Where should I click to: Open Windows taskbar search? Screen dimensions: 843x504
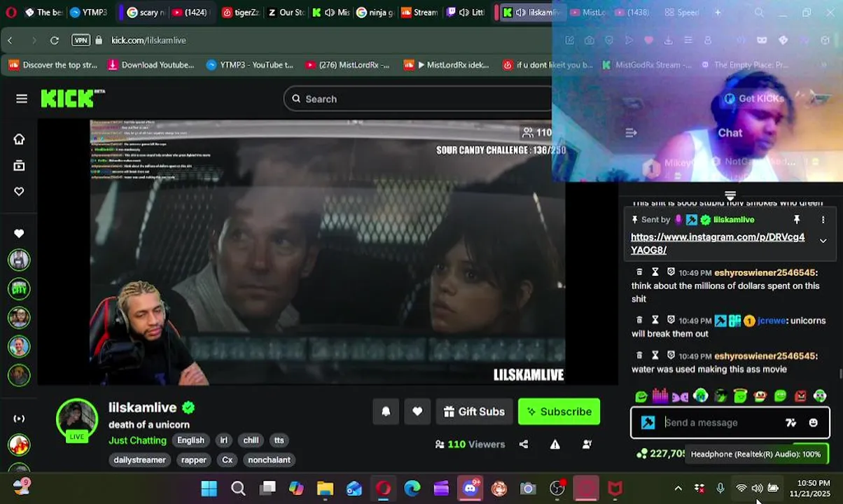coord(238,489)
